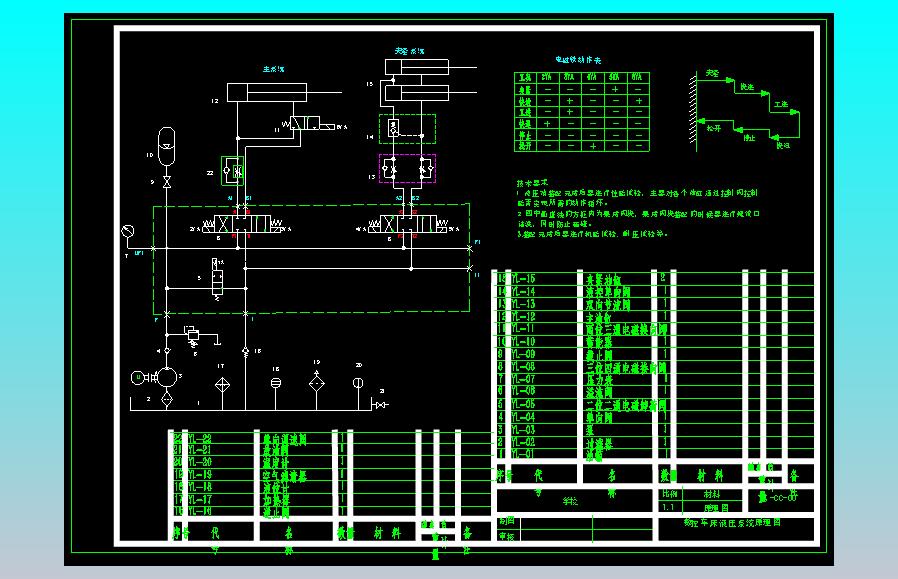
Task: Select the YL-15 part code
Action: tap(523, 279)
